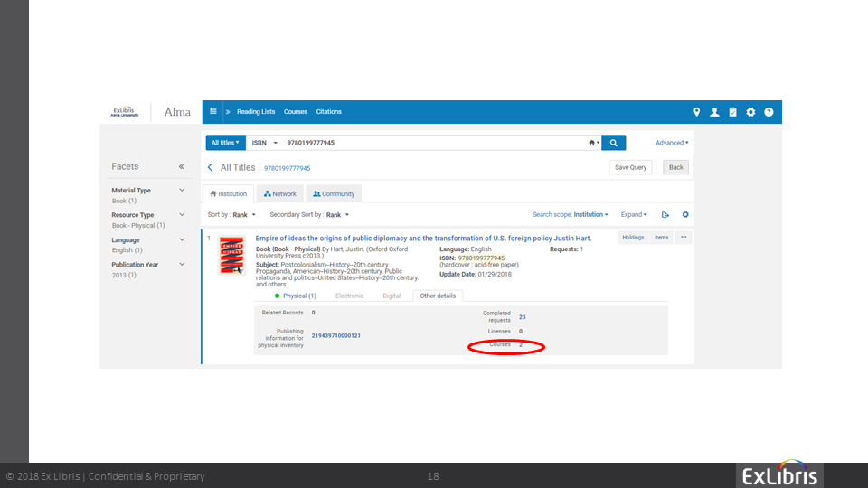Viewport: 868px width, 488px height.
Task: Click the location pin icon
Action: click(x=697, y=112)
